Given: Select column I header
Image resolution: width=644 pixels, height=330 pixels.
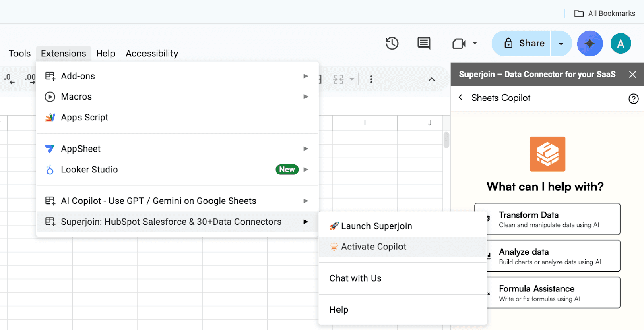Looking at the screenshot, I should pyautogui.click(x=365, y=123).
